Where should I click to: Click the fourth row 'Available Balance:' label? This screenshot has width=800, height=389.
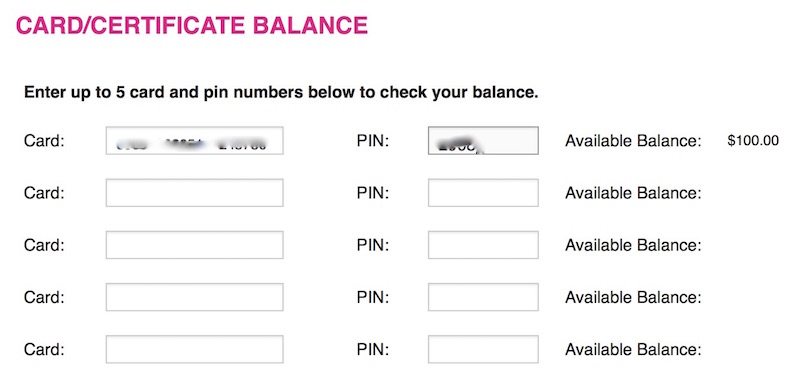tap(633, 297)
